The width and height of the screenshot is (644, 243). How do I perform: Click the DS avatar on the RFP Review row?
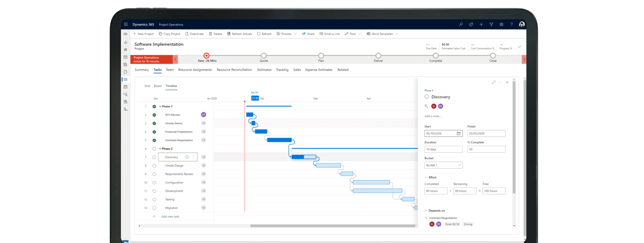[203, 115]
